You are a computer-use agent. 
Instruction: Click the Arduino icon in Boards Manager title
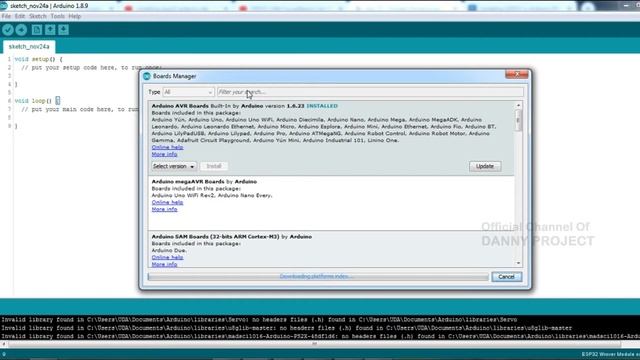(147, 76)
